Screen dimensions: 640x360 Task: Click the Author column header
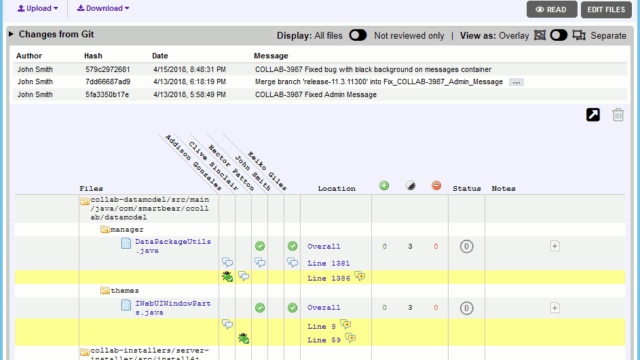click(29, 56)
